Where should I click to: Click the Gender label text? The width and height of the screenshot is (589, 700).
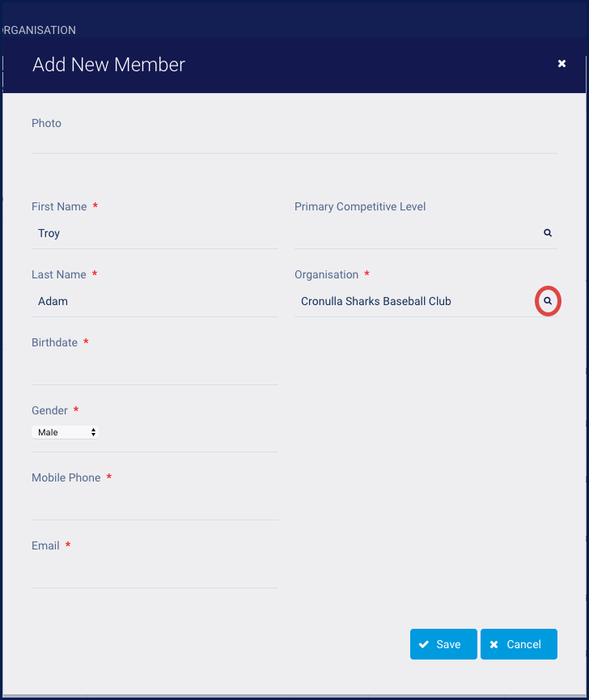click(50, 410)
